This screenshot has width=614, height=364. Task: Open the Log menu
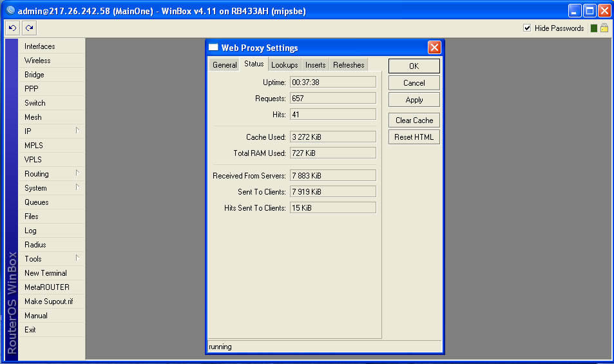click(x=52, y=231)
